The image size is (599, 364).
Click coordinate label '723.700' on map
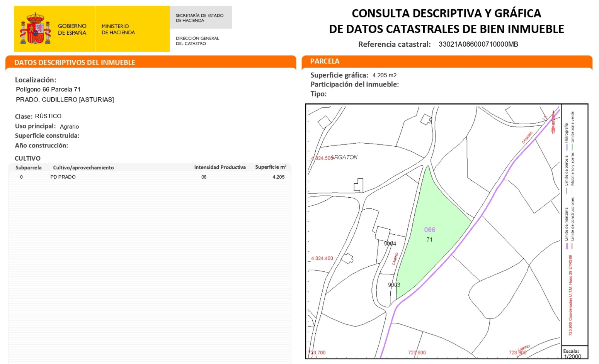tap(317, 352)
